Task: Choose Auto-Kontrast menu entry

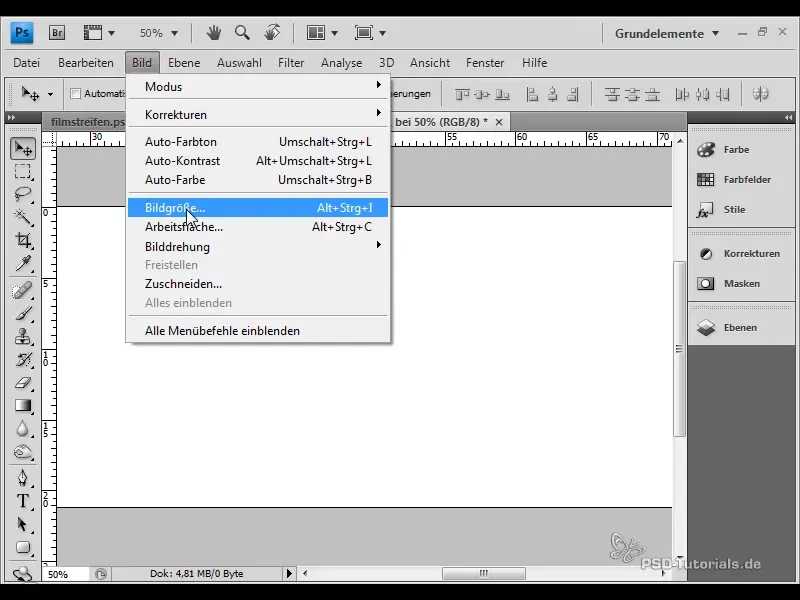Action: 258,161
